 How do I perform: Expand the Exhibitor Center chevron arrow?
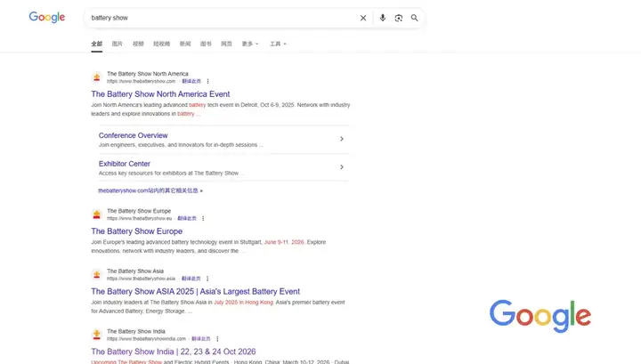point(342,167)
